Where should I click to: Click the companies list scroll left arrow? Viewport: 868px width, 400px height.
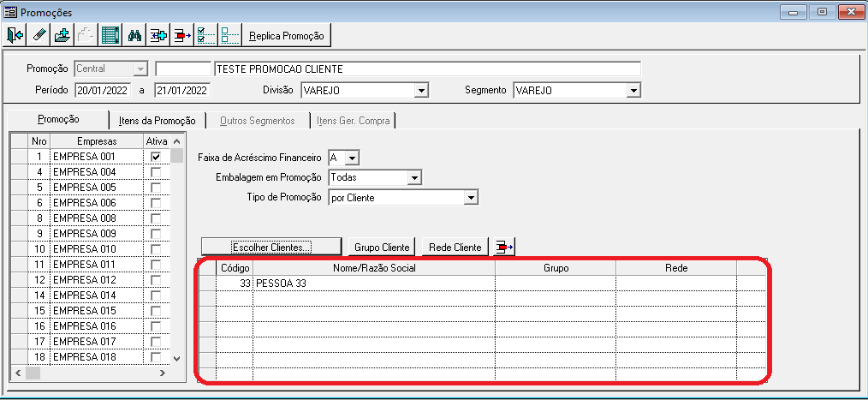click(x=18, y=373)
